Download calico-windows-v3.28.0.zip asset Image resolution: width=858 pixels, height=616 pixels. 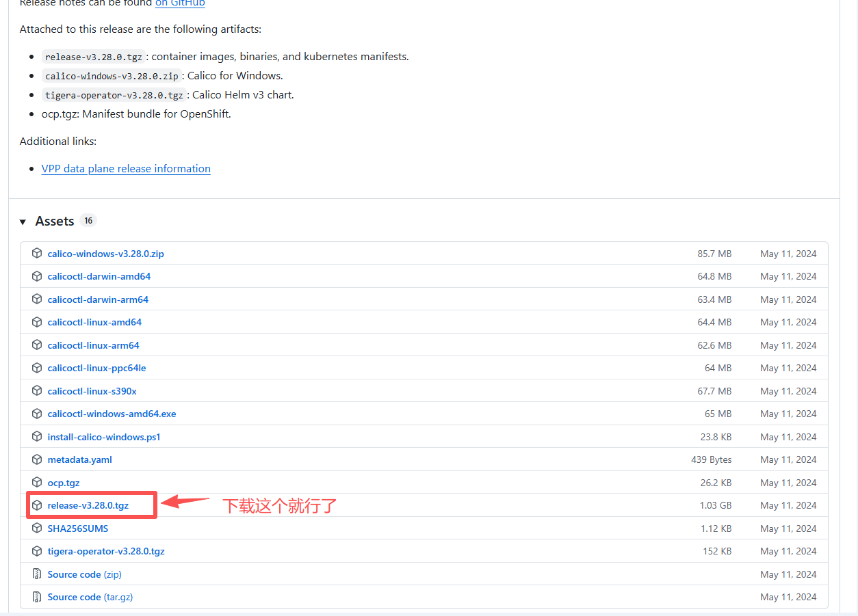106,254
